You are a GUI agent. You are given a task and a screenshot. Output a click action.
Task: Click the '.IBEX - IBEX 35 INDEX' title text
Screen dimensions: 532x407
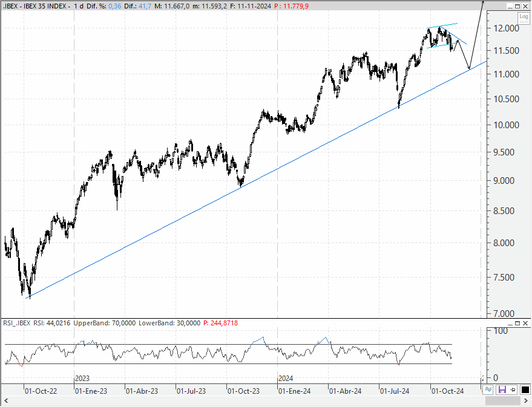coord(34,6)
